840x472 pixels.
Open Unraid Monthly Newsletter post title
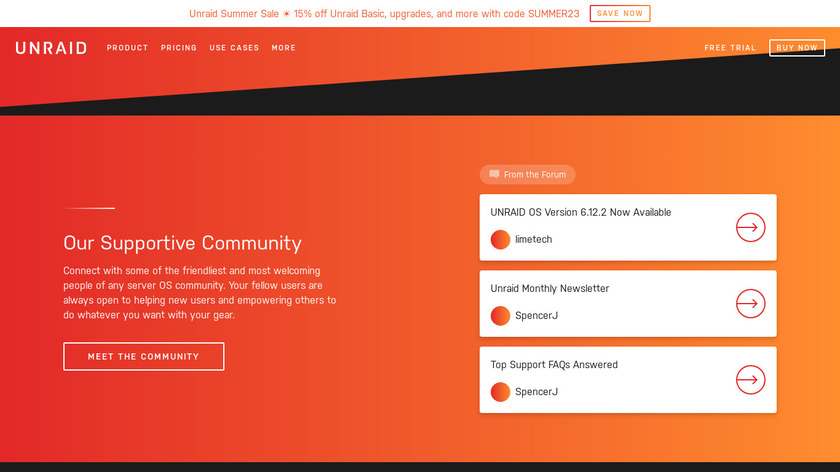point(550,288)
